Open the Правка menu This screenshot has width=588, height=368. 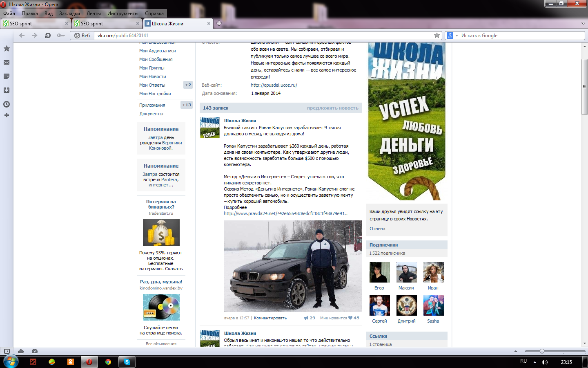(x=30, y=13)
